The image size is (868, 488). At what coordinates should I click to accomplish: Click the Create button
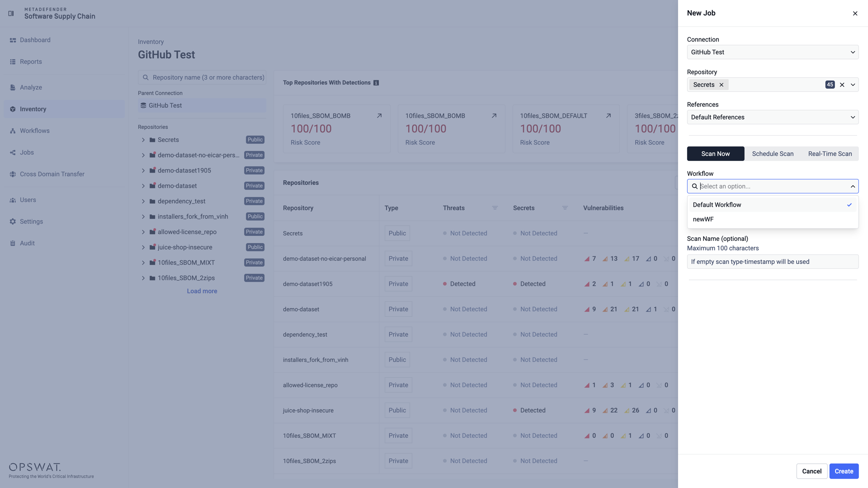(844, 471)
